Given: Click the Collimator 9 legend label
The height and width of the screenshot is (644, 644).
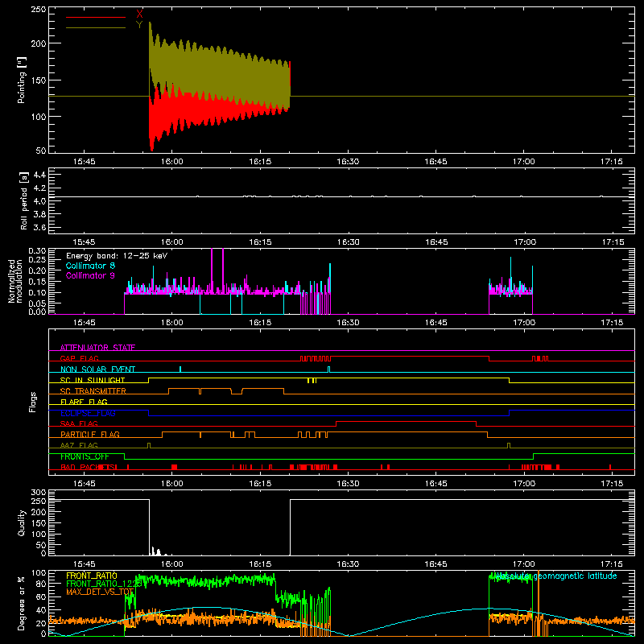Looking at the screenshot, I should tap(90, 275).
